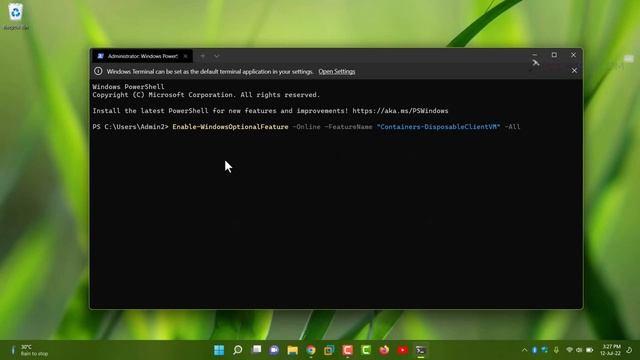The width and height of the screenshot is (640, 360).
Task: Click the Windows PowerShell header line
Action: point(128,87)
